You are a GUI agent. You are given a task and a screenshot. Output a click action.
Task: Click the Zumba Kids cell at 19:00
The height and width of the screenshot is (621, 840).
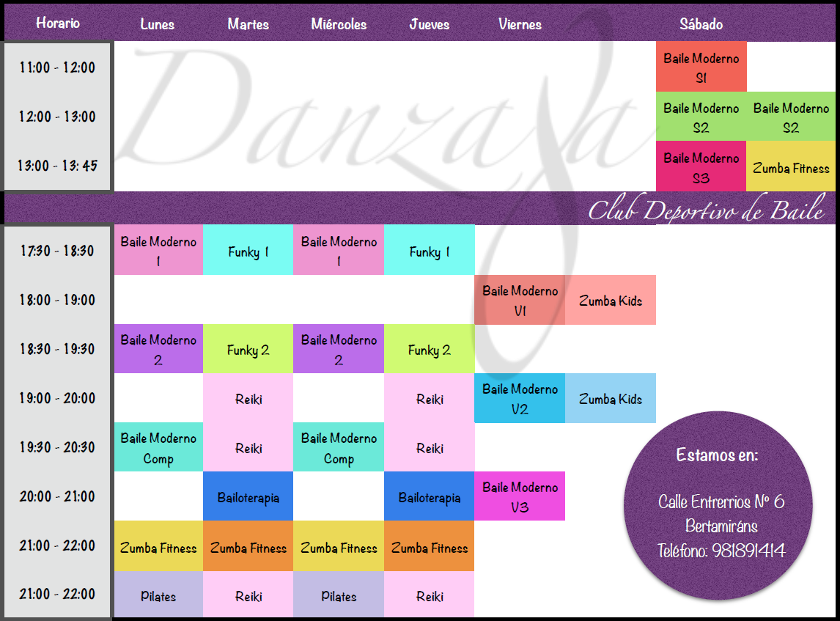[610, 398]
